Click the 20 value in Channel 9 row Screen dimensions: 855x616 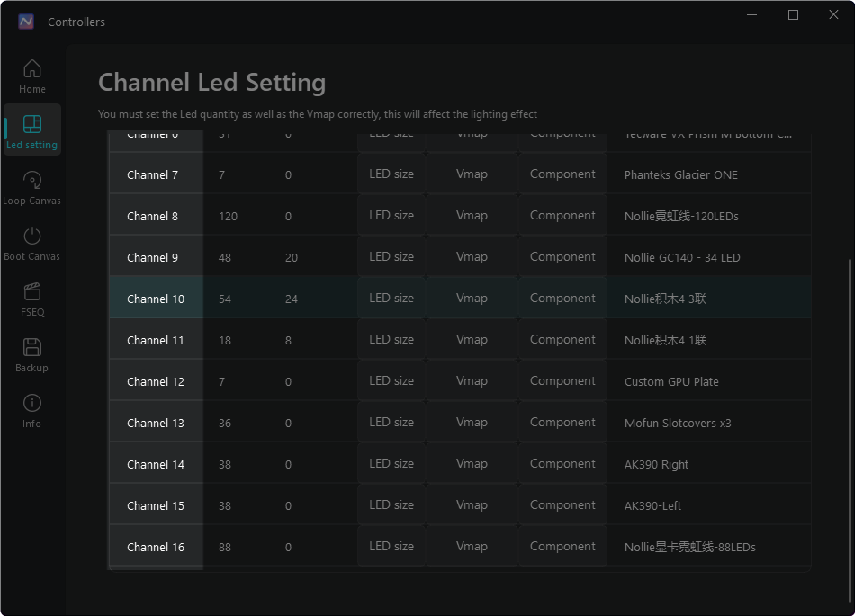click(x=292, y=257)
